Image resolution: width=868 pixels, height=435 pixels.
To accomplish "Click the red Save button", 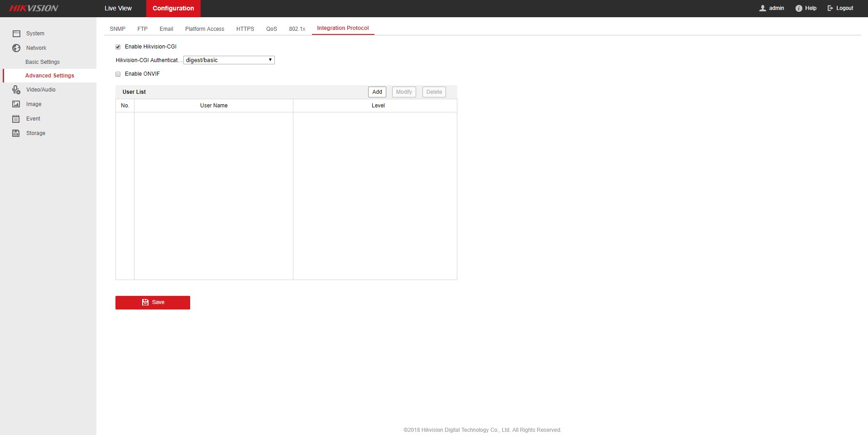I will pyautogui.click(x=153, y=302).
